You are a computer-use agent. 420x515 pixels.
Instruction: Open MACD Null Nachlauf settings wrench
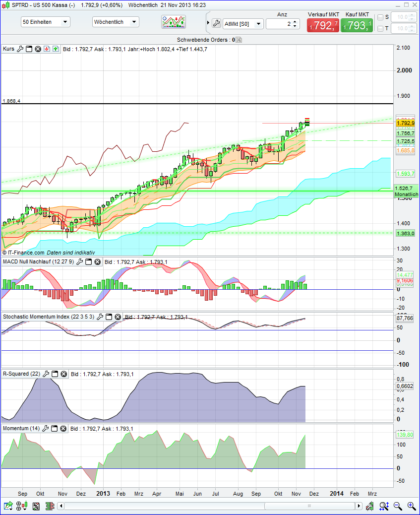pyautogui.click(x=78, y=261)
